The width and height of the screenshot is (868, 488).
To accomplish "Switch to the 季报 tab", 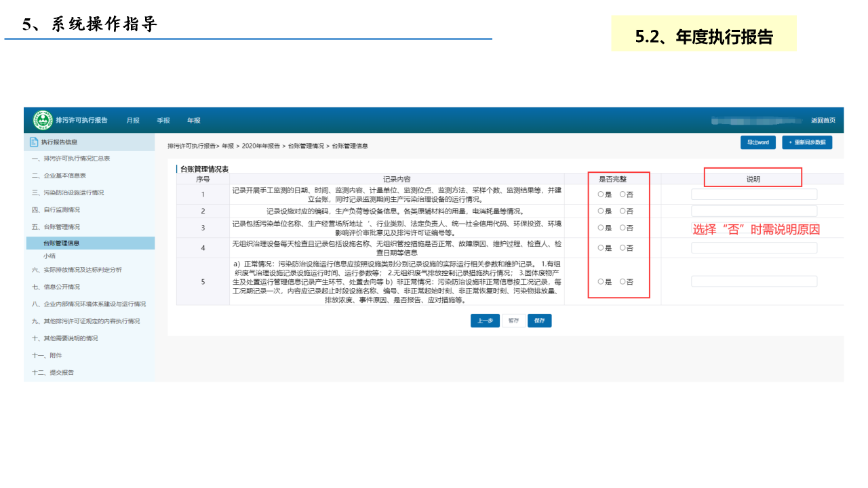I will [163, 121].
